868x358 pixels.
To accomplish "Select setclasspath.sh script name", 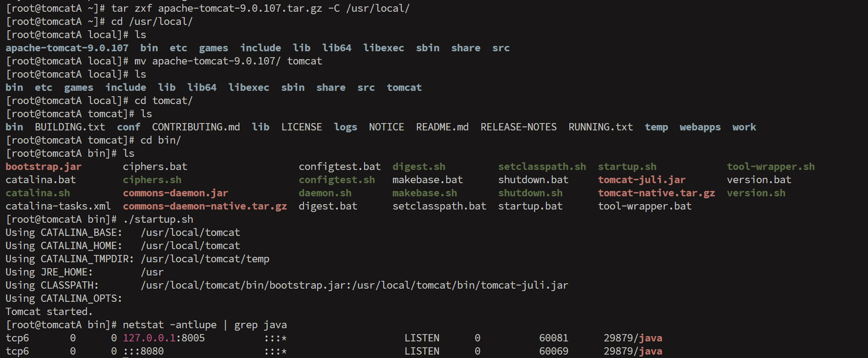I will click(x=542, y=167).
